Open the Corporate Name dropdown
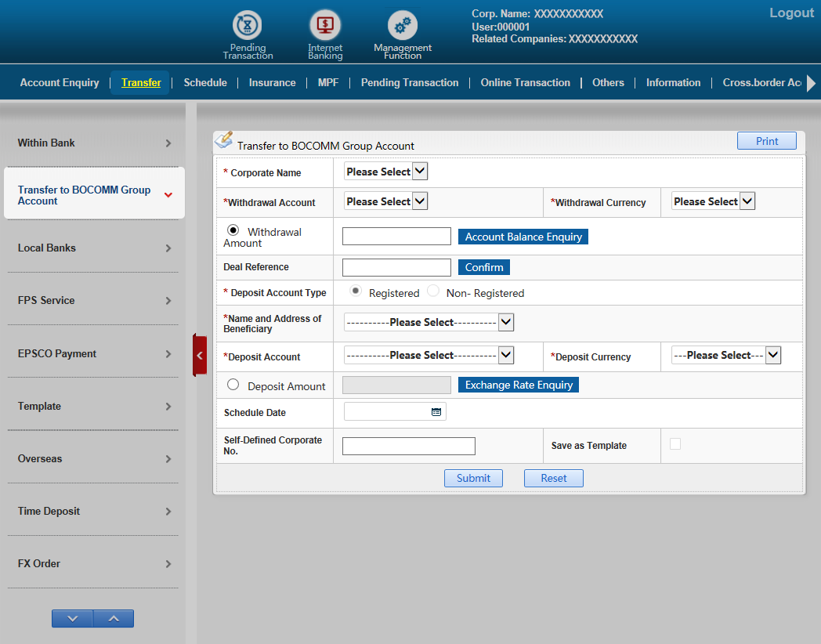The width and height of the screenshot is (821, 644). click(386, 172)
